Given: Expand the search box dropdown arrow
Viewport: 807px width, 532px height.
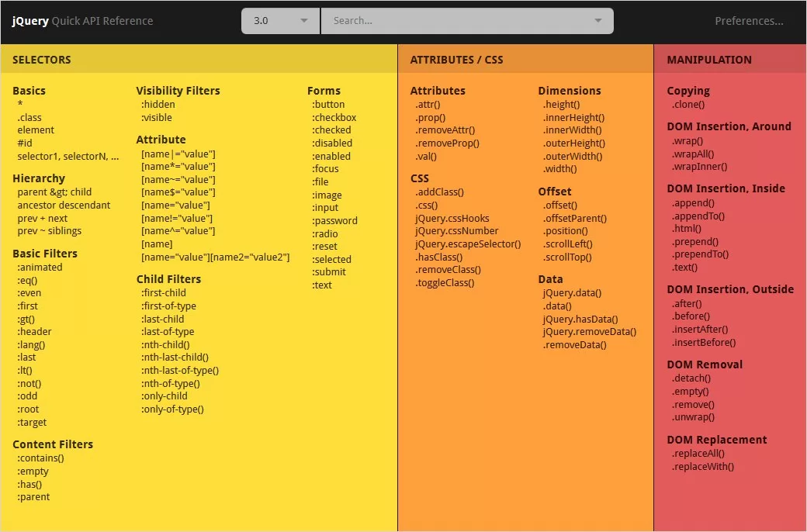Looking at the screenshot, I should pos(598,21).
